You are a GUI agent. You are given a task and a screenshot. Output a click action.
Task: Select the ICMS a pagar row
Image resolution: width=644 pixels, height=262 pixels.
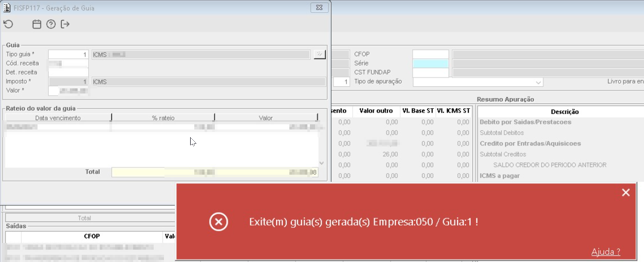point(500,176)
